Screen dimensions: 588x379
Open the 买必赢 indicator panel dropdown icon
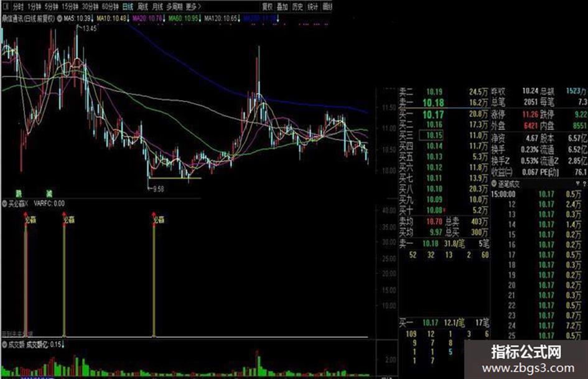pyautogui.click(x=5, y=204)
